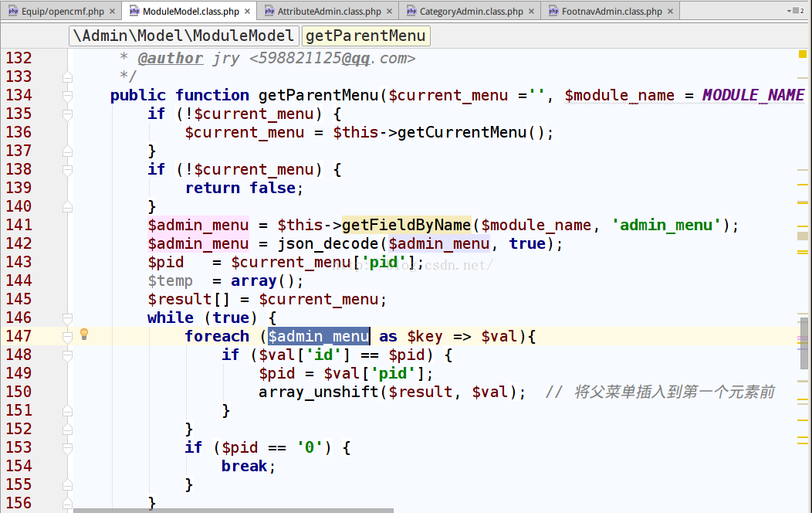Collapse the if block starting at line 135
The image size is (812, 513).
67,114
